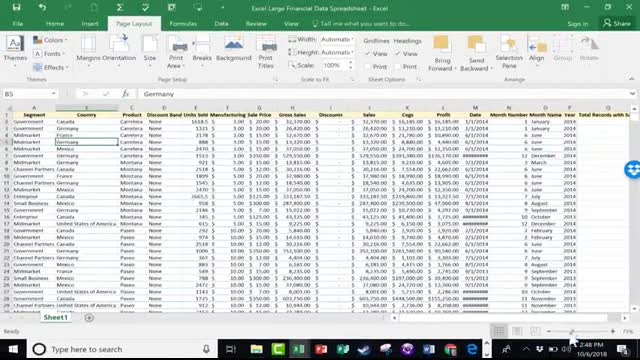Open the theme Colors dropdown
This screenshot has height=360, width=640.
point(51,40)
